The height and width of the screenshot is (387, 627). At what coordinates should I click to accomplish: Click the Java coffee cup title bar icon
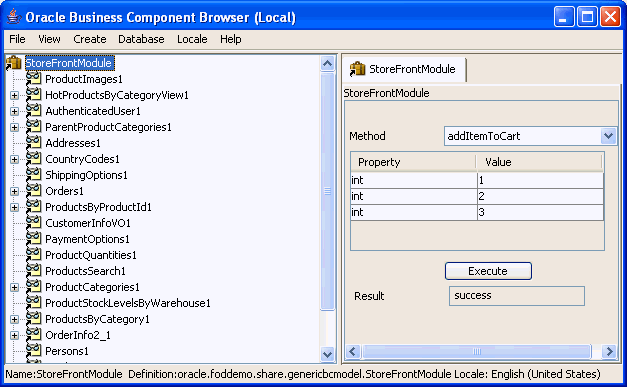(x=14, y=17)
